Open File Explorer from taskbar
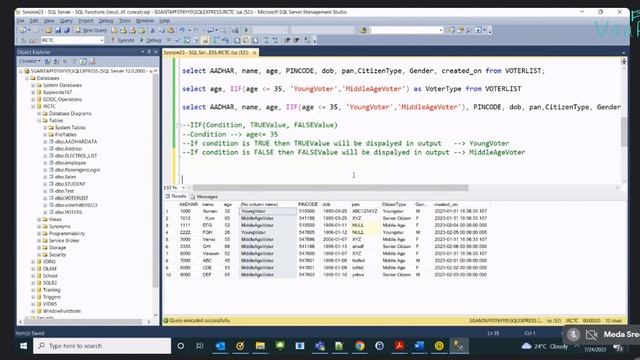Viewport: 640px width, 360px height. point(260,346)
